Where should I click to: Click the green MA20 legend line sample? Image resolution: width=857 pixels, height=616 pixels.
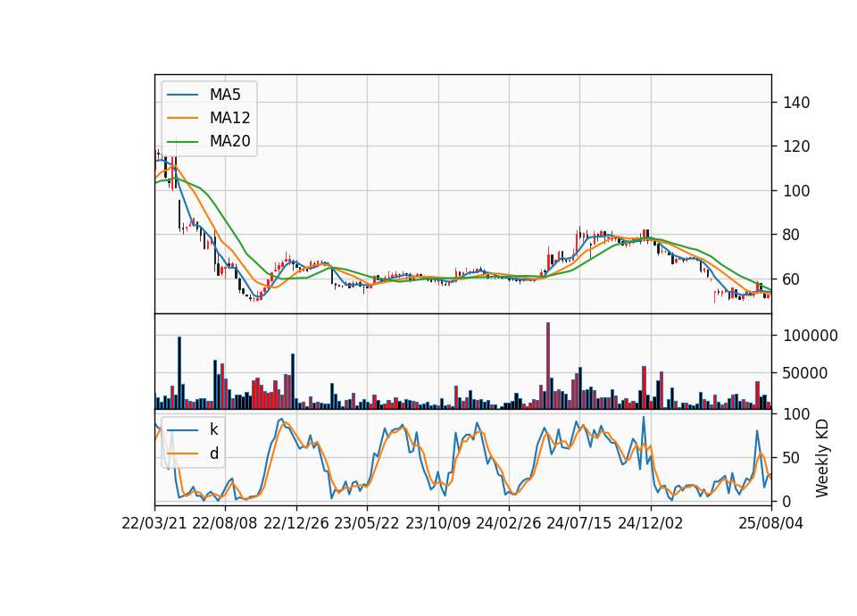click(182, 141)
